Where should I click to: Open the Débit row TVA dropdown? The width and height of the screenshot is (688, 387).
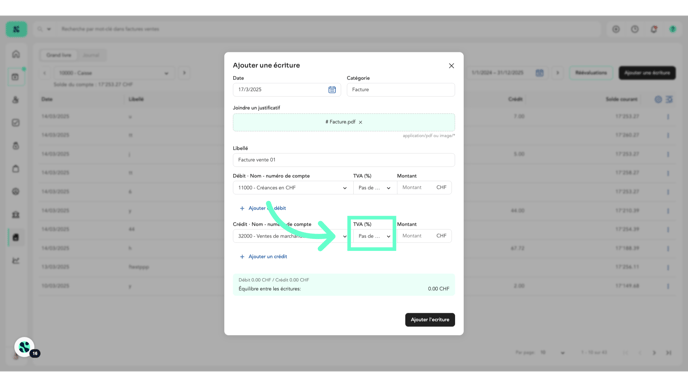(375, 188)
